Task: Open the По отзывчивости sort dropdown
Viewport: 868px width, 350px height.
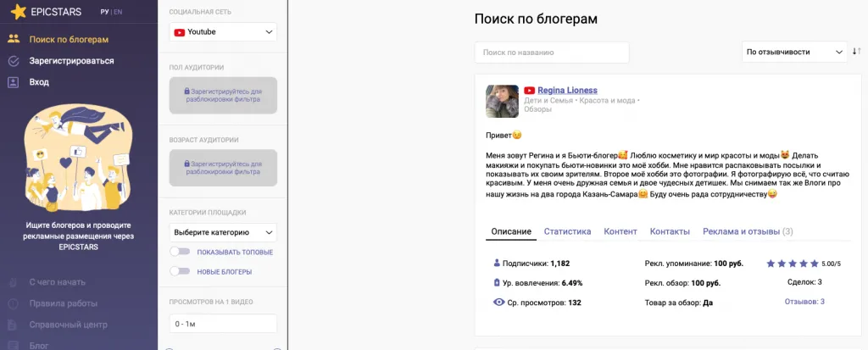Action: tap(794, 52)
